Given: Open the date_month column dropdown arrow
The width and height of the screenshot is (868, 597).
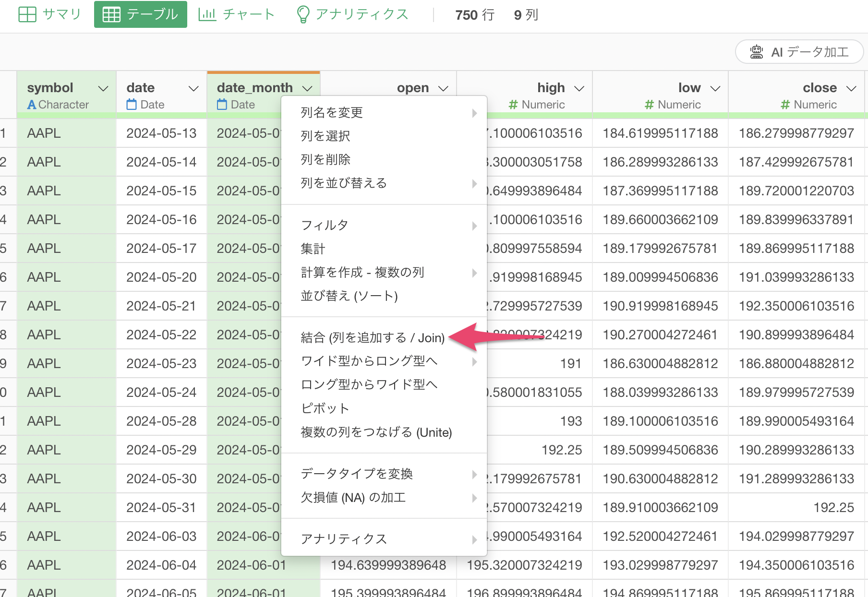Looking at the screenshot, I should pyautogui.click(x=307, y=88).
